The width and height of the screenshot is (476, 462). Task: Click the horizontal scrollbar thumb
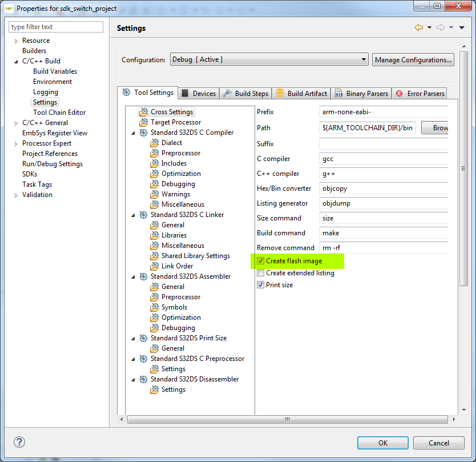coord(288,420)
